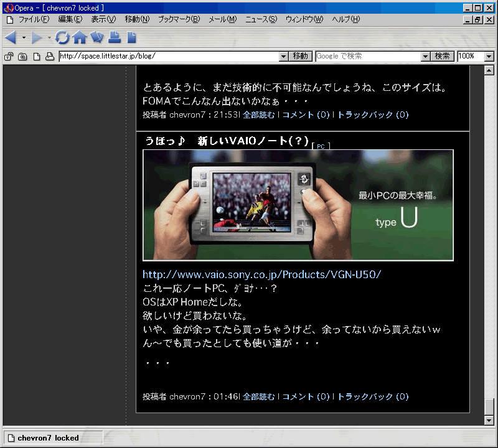The width and height of the screenshot is (498, 448).
Task: Click the Google で検索 search field
Action: pyautogui.click(x=369, y=57)
